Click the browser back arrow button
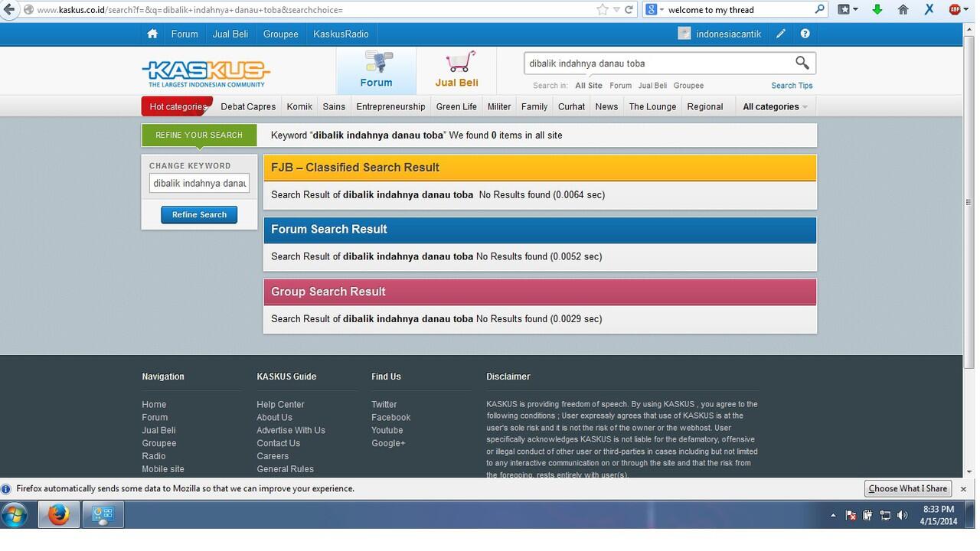The width and height of the screenshot is (980, 551). pos(8,9)
